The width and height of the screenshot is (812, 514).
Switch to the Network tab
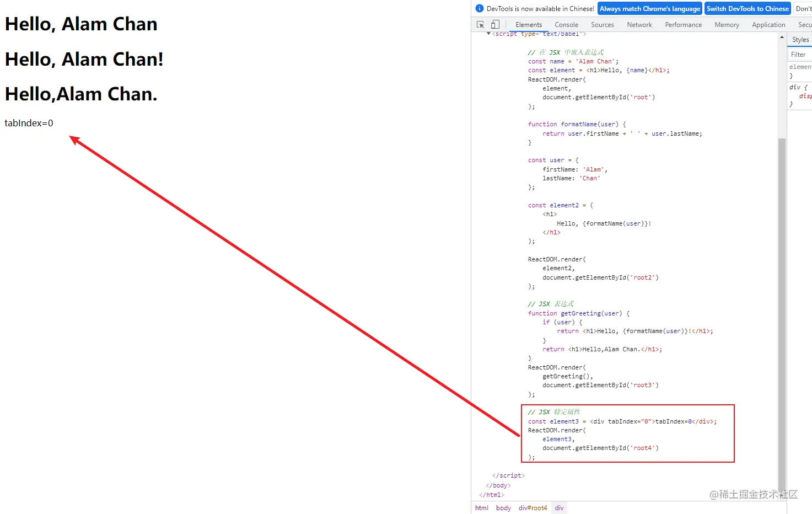(x=639, y=25)
